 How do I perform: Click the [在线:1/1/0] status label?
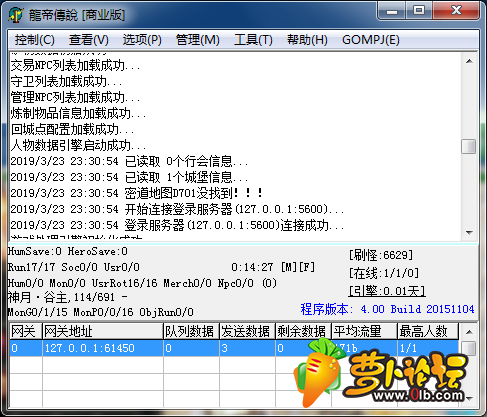pos(384,273)
